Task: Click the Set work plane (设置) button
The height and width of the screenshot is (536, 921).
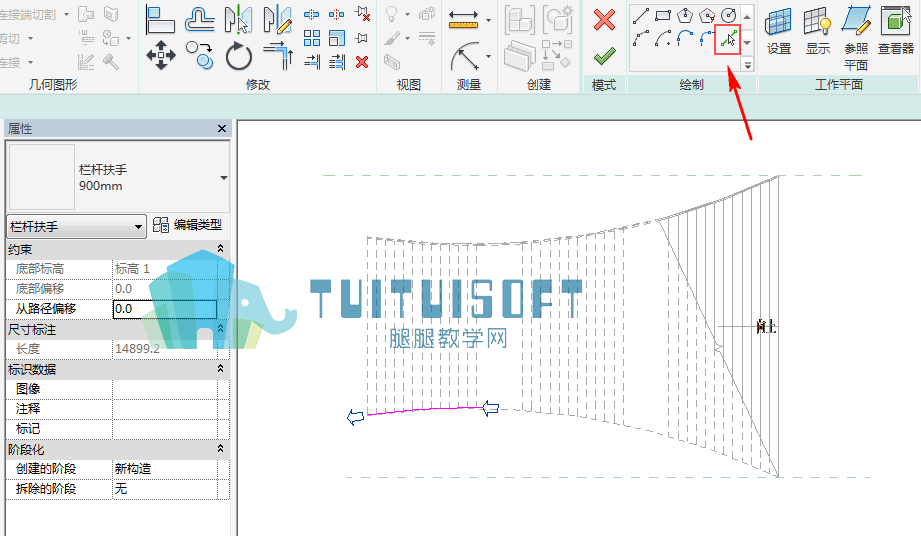Action: (x=779, y=31)
